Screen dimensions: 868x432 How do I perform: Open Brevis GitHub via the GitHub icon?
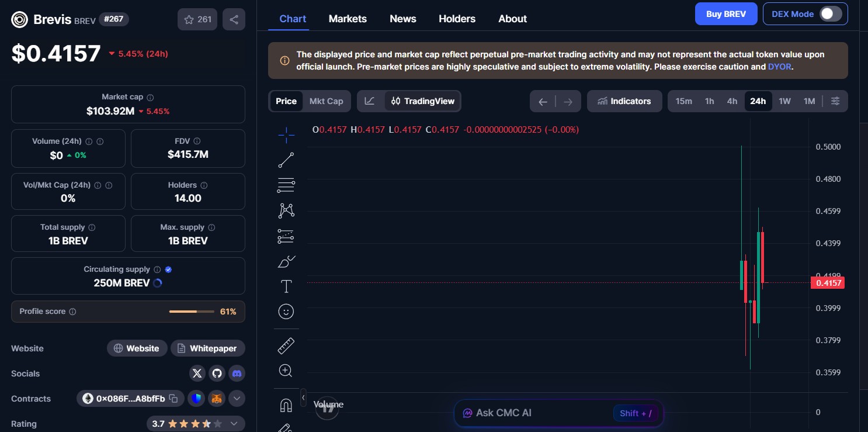tap(217, 373)
